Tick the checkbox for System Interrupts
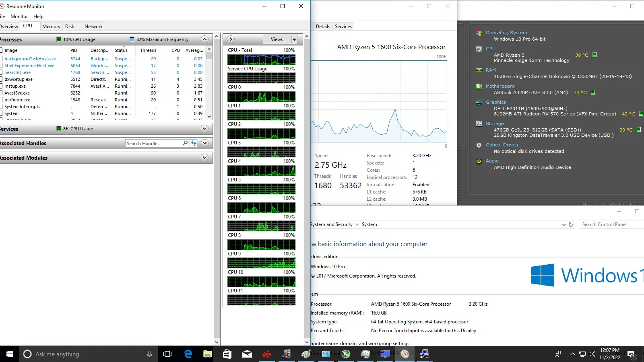 click(x=1, y=107)
